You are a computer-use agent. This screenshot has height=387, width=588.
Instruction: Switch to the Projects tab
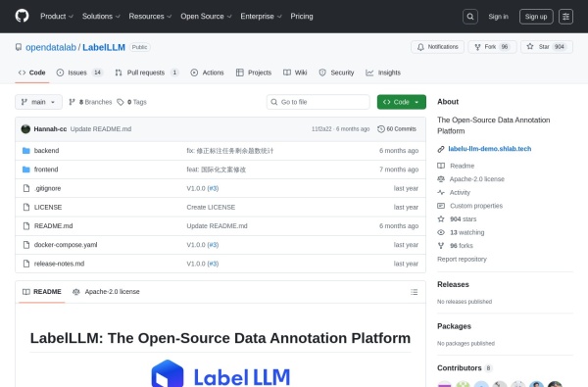pos(254,73)
